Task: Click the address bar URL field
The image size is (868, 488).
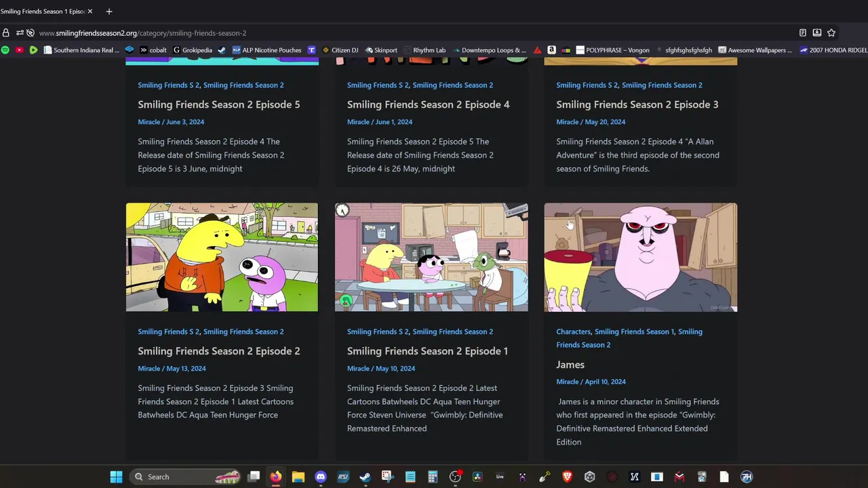Action: [407, 33]
